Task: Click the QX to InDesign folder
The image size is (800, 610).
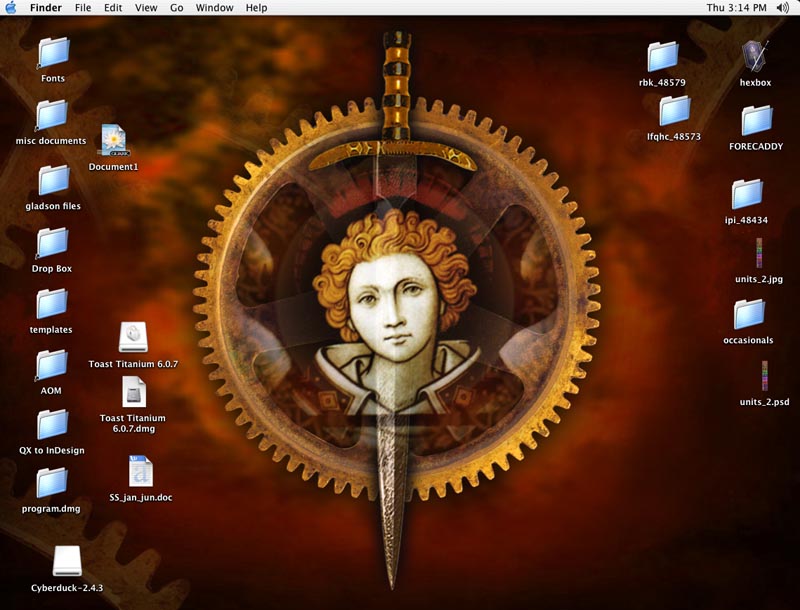Action: point(52,425)
